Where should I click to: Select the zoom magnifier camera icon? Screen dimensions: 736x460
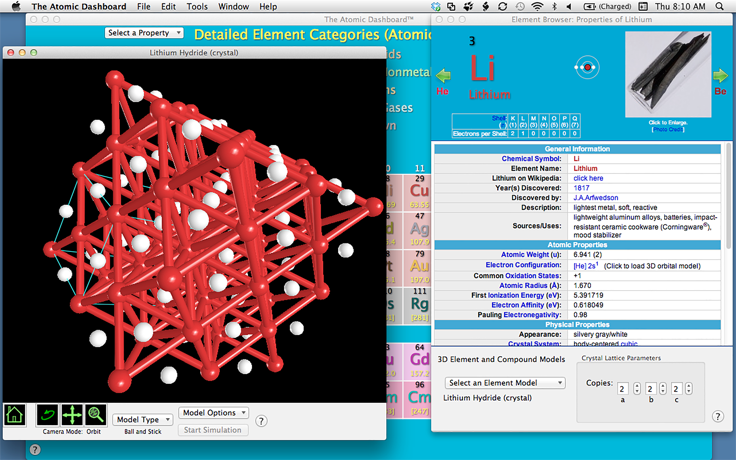(x=95, y=415)
